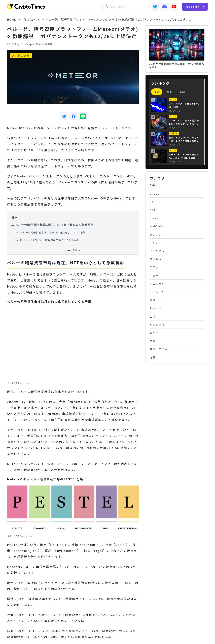The width and height of the screenshot is (215, 644).
Task: Open the プロジェクト category in sidebar
Action: tap(177, 284)
